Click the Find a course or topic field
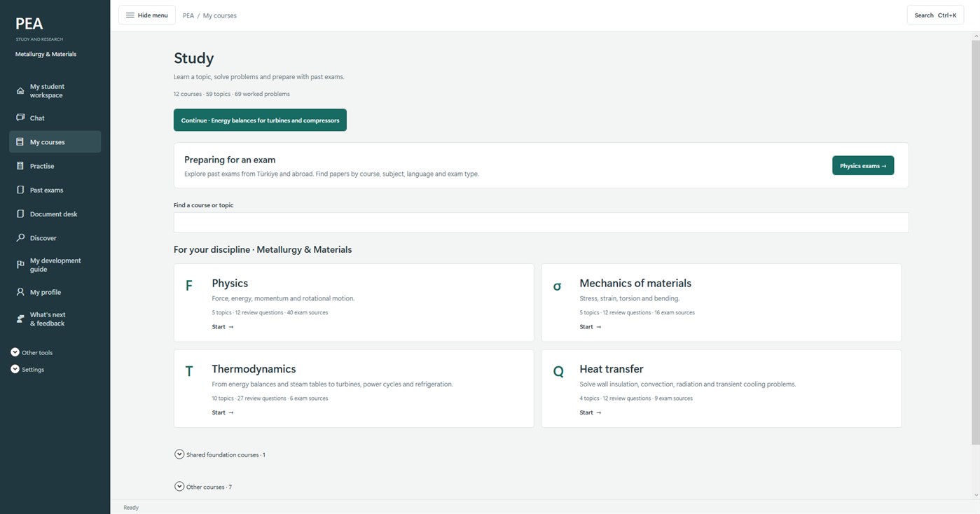Screen dimensions: 980x514 pos(541,222)
